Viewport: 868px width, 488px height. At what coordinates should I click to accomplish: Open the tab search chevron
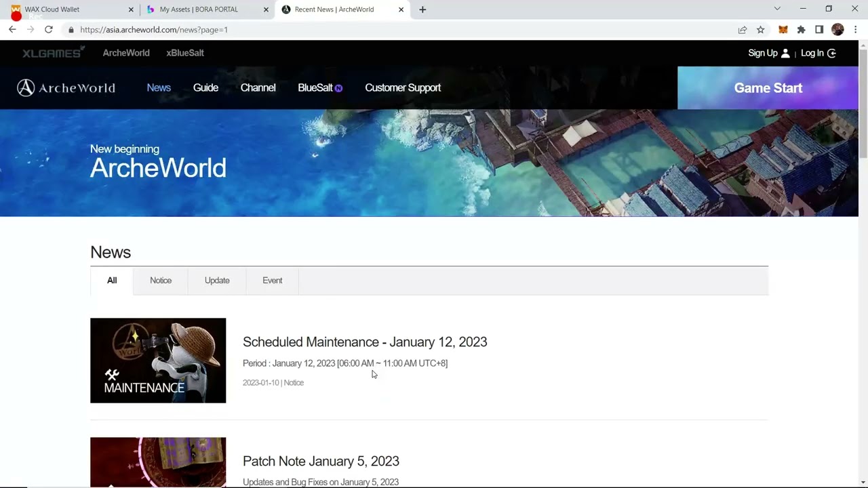tap(777, 9)
